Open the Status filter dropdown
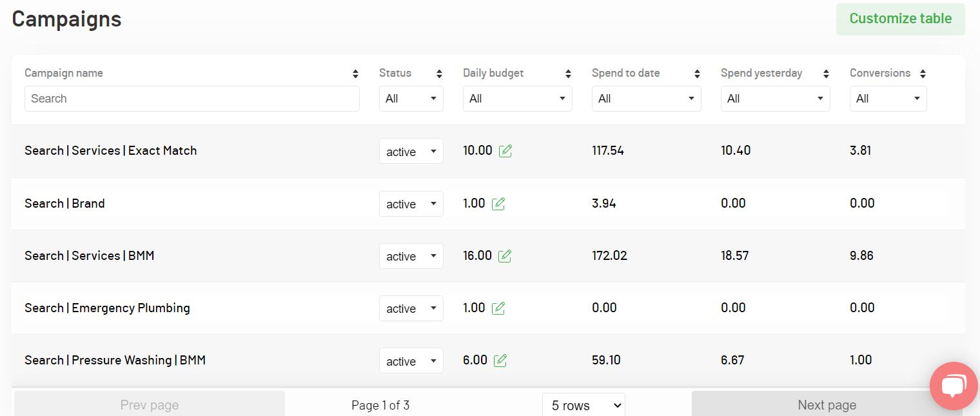This screenshot has height=416, width=980. [411, 98]
